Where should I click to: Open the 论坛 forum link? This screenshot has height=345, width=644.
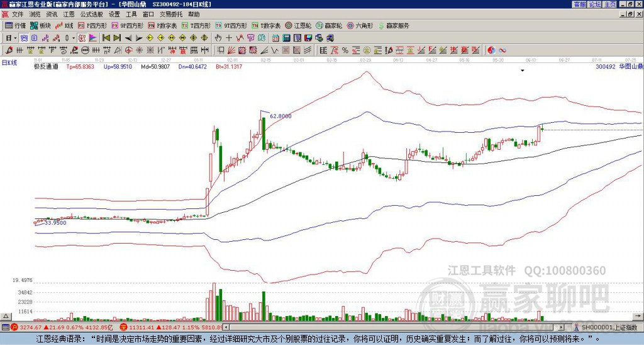pyautogui.click(x=594, y=4)
